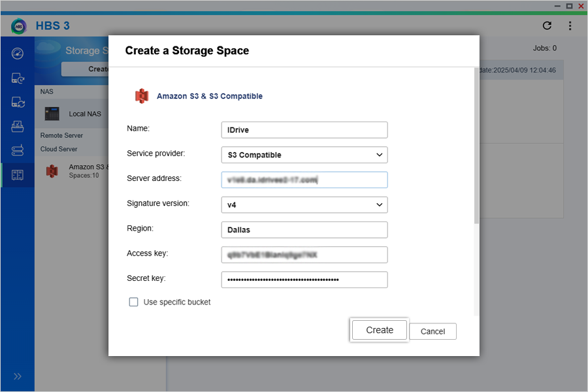The image size is (588, 392).
Task: Open the Sync sidebar icon
Action: pos(17,102)
